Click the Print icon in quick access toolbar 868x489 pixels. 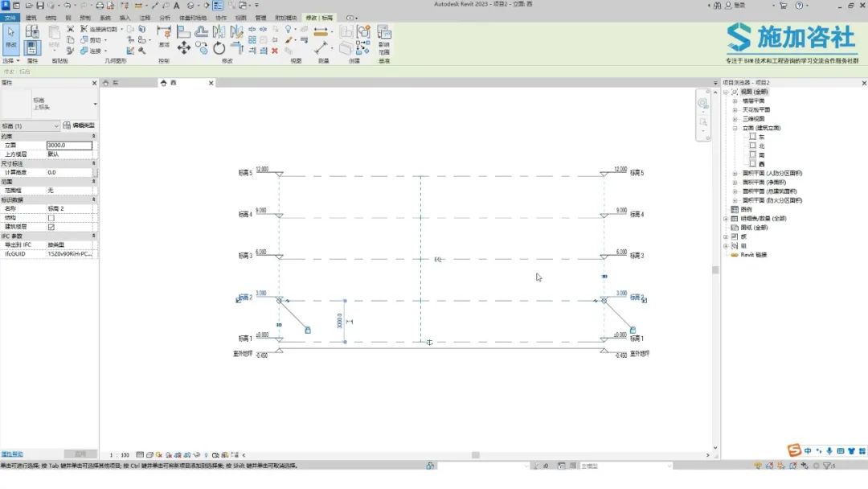point(100,6)
